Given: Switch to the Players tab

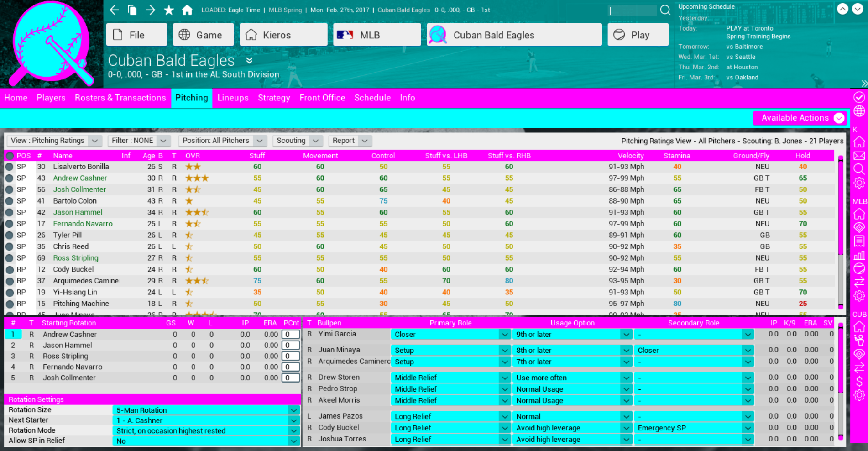Looking at the screenshot, I should [51, 98].
